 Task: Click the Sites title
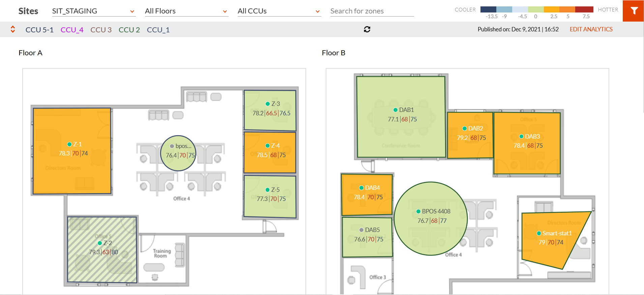tap(28, 11)
